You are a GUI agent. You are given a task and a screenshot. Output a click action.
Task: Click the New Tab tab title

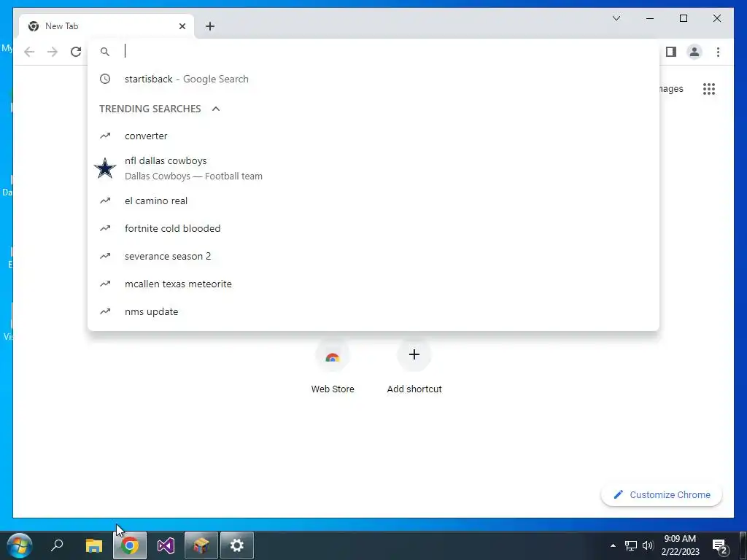(x=61, y=26)
